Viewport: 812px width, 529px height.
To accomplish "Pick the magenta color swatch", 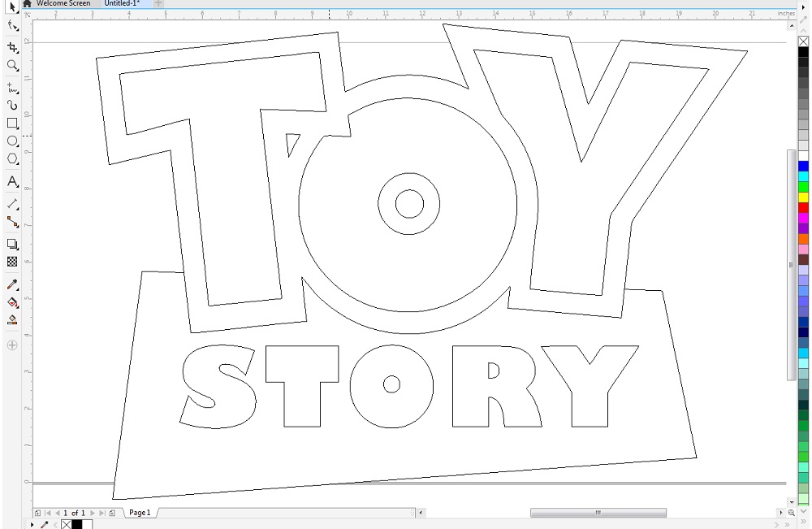I will [803, 218].
